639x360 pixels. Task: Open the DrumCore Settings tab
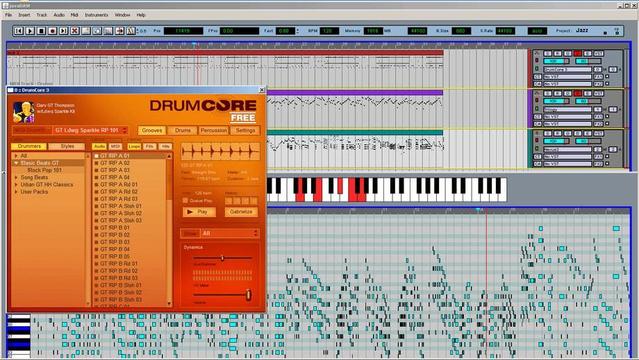245,130
